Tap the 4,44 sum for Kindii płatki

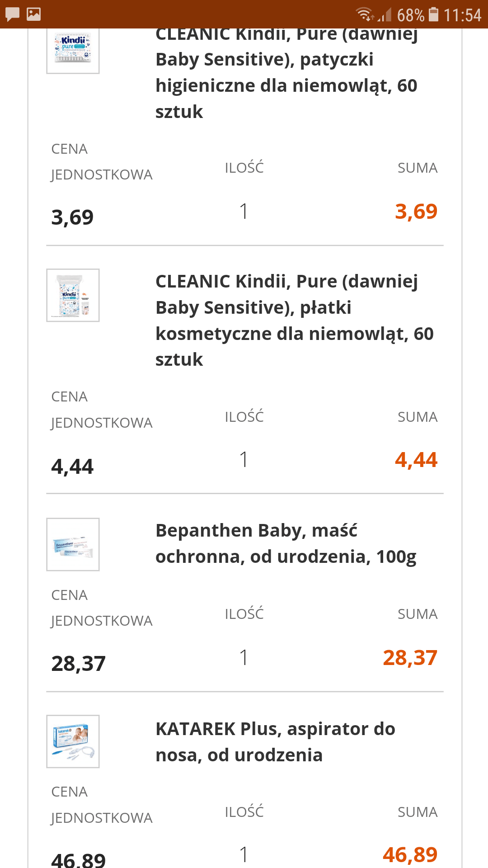click(x=416, y=460)
